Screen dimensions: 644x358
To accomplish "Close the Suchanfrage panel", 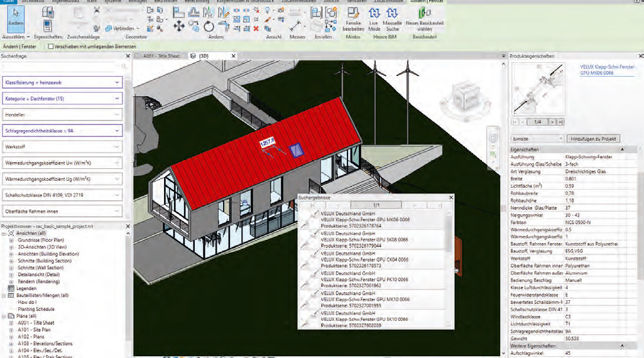I will coord(128,56).
